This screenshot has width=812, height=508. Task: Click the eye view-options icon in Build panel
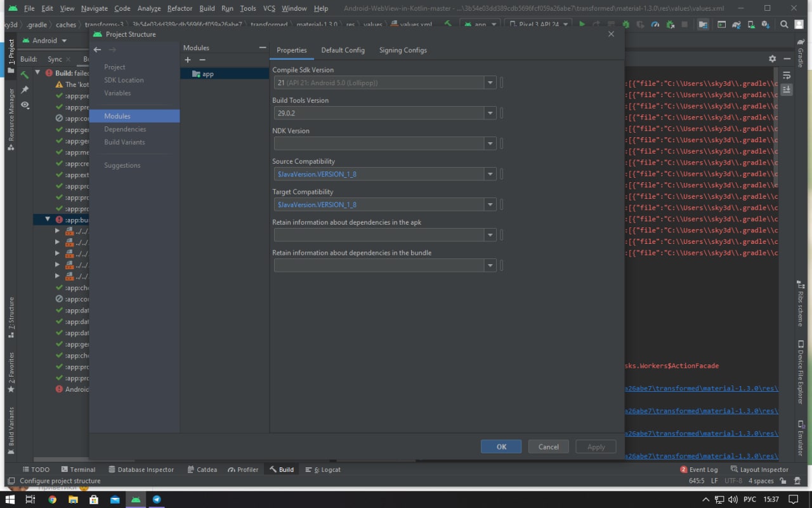pos(25,105)
